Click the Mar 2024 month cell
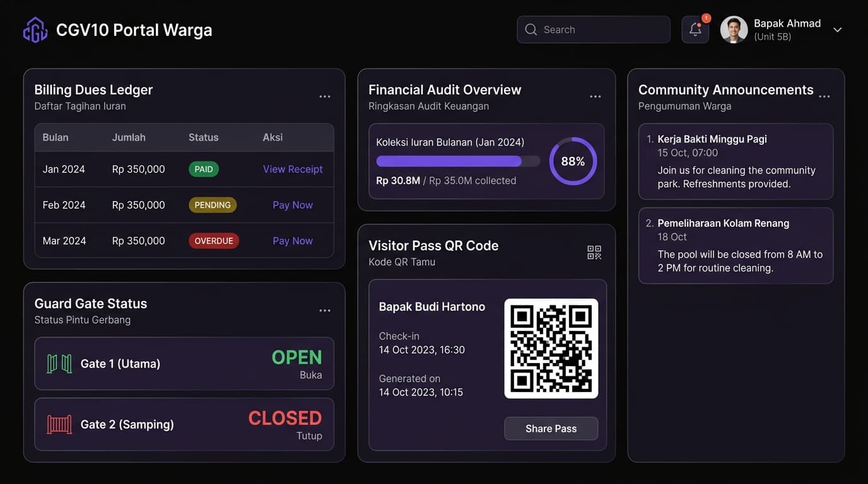 (x=64, y=241)
